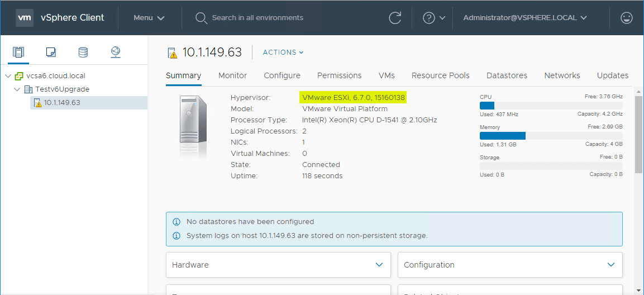Open the Networking inventory view icon
The width and height of the screenshot is (644, 295).
[115, 53]
